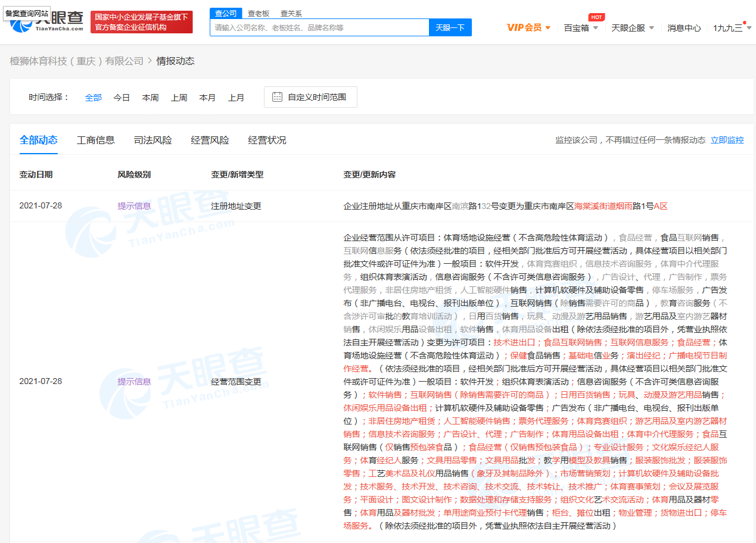Open the 经营状况 tab
This screenshot has width=756, height=543.
tap(267, 140)
